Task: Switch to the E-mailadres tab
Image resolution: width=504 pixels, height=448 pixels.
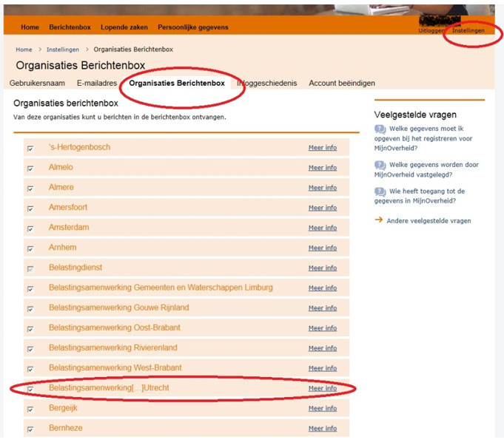Action: [x=98, y=84]
